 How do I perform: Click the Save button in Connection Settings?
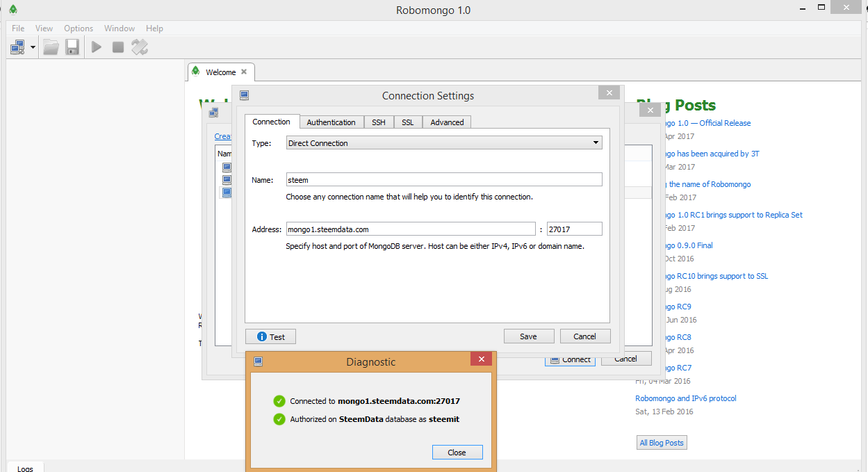529,336
